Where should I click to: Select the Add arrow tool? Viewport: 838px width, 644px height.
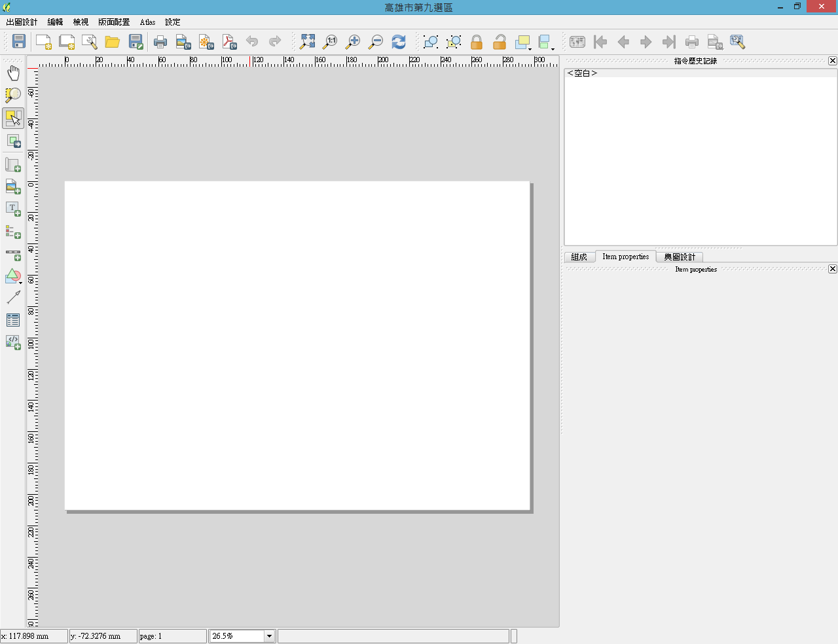coord(13,298)
